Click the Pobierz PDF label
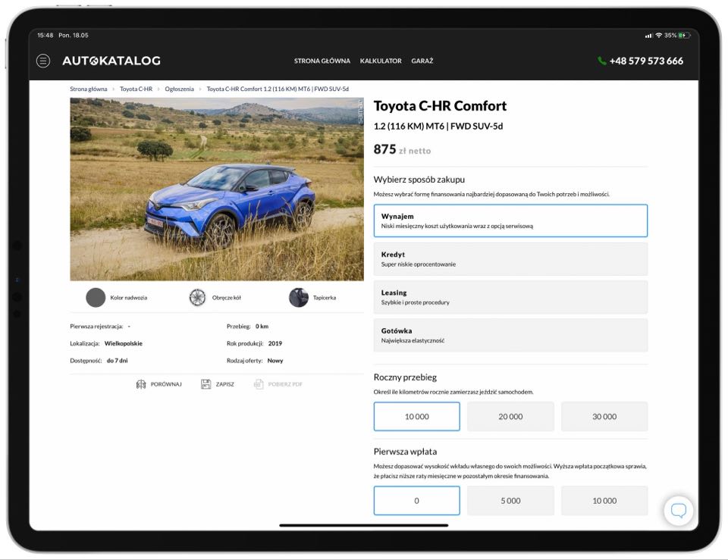The image size is (728, 560). (285, 384)
